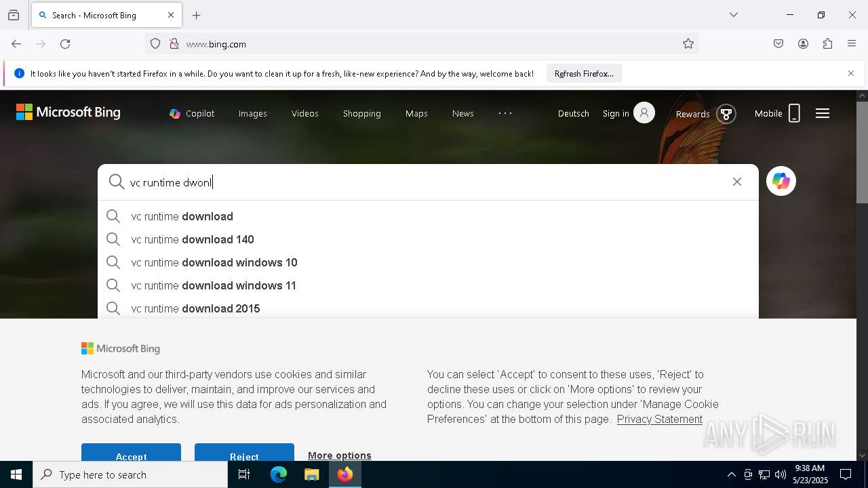Select suggestion 'vc runtime download 2015'
Image resolution: width=868 pixels, height=488 pixels.
click(428, 308)
